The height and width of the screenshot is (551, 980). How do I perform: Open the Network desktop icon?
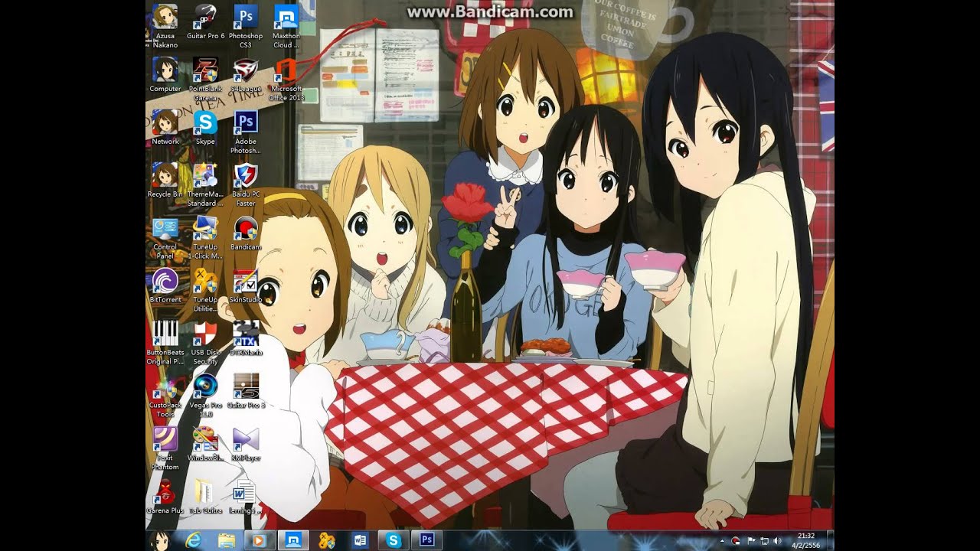[165, 127]
